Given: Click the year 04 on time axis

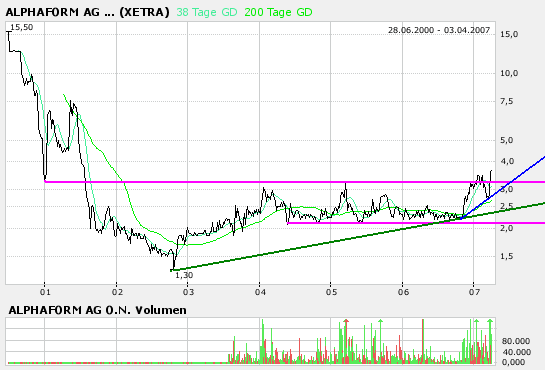Looking at the screenshot, I should pyautogui.click(x=260, y=292).
